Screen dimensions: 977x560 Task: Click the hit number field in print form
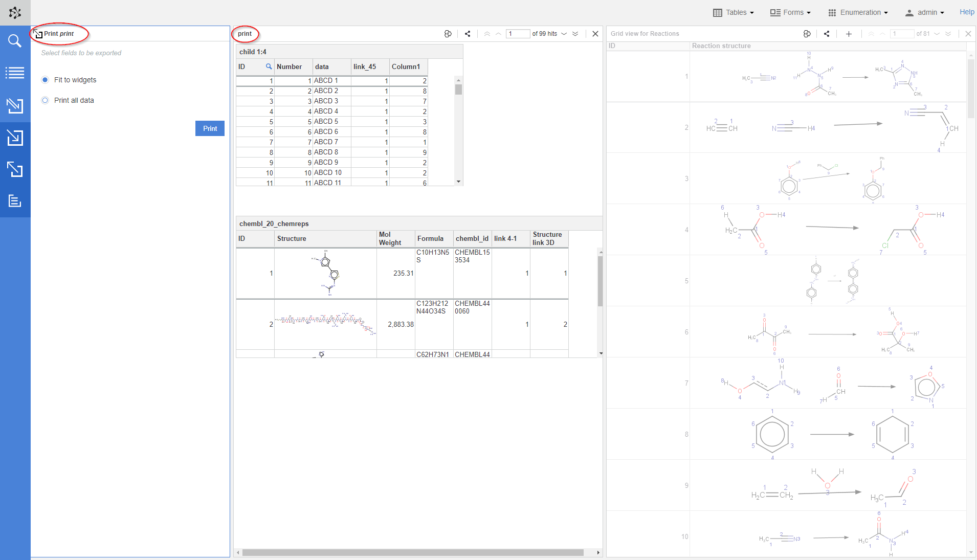tap(518, 34)
